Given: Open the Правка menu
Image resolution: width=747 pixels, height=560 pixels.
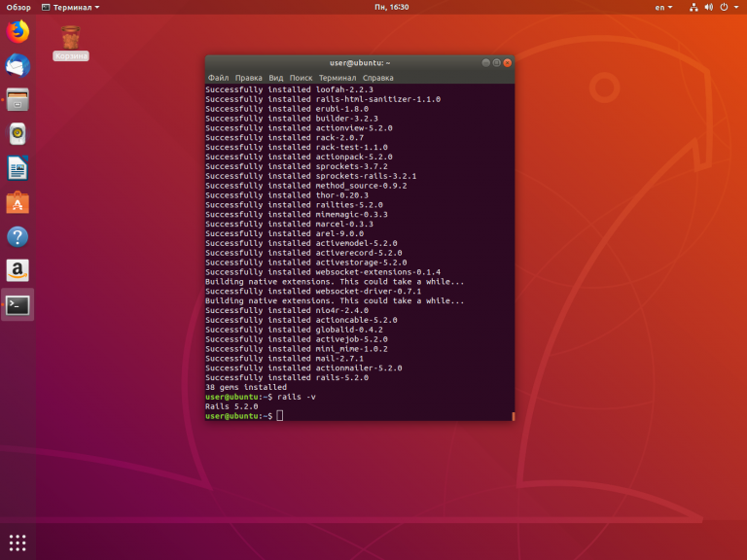Looking at the screenshot, I should (248, 78).
